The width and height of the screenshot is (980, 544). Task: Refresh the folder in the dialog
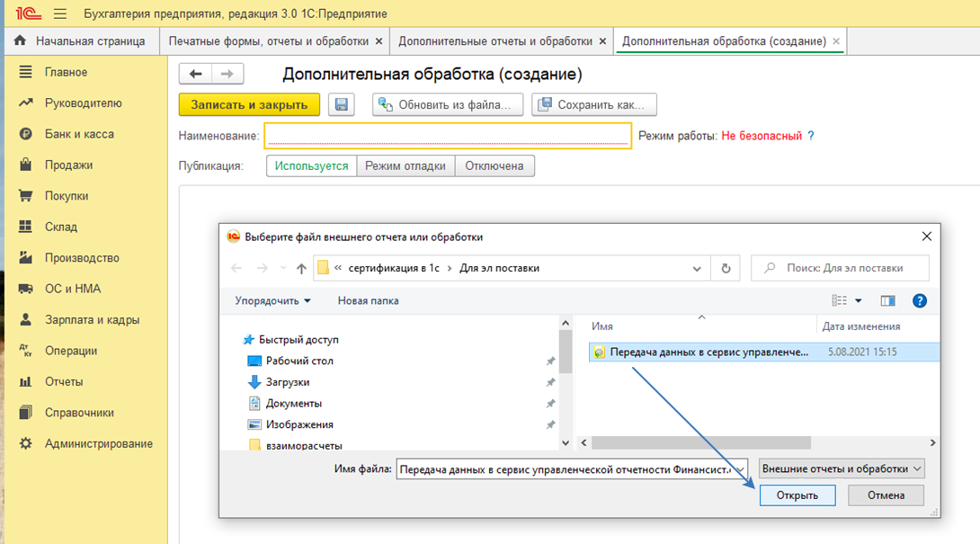pyautogui.click(x=726, y=268)
